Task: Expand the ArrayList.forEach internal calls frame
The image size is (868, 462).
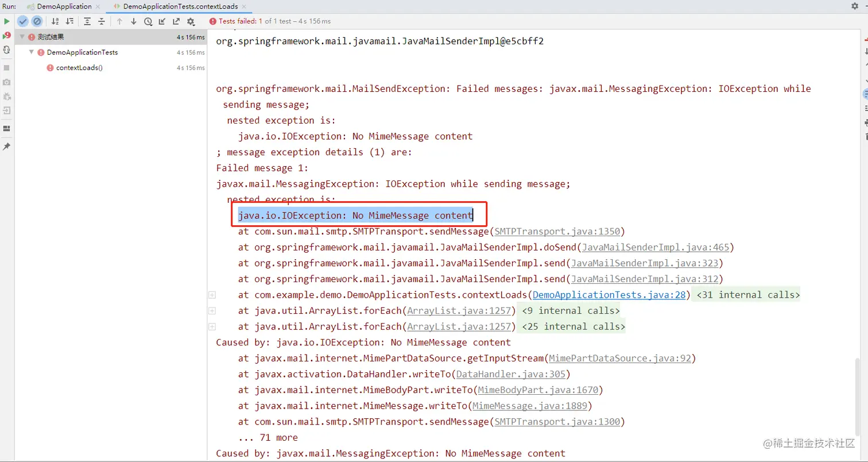Action: pyautogui.click(x=212, y=310)
